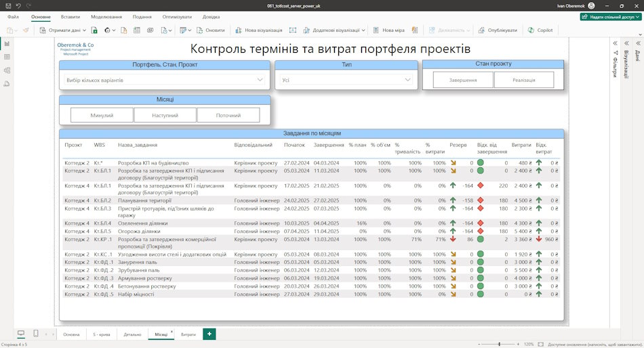Switch to the S - крива page tab
Screen dimensions: 644x348
click(102, 334)
